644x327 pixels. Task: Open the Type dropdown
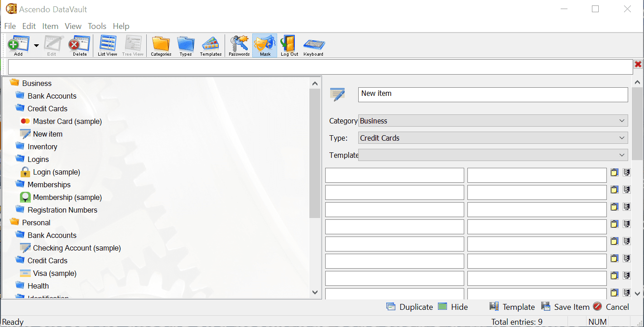point(493,138)
